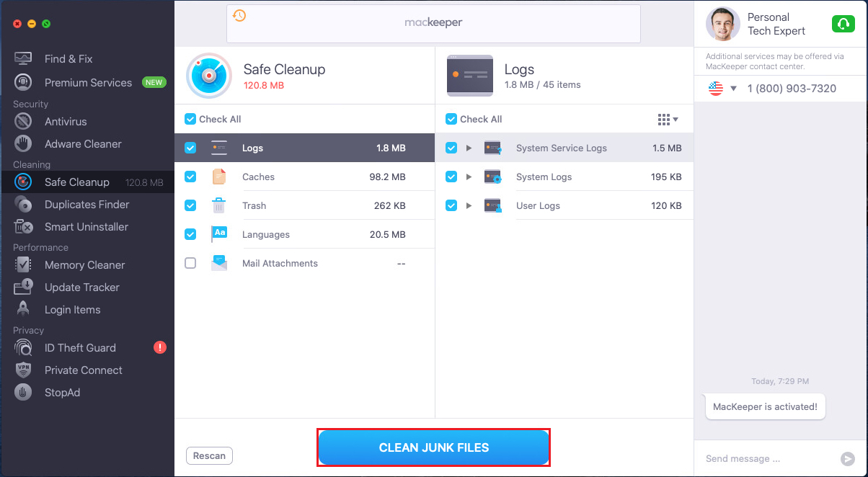Open StopAd section
The height and width of the screenshot is (477, 868).
click(x=62, y=393)
